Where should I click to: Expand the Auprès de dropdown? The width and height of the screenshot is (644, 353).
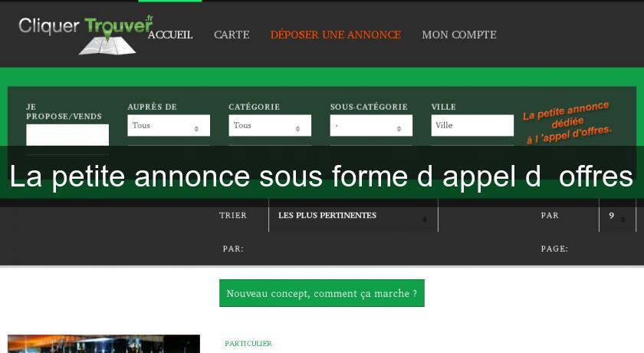point(169,125)
